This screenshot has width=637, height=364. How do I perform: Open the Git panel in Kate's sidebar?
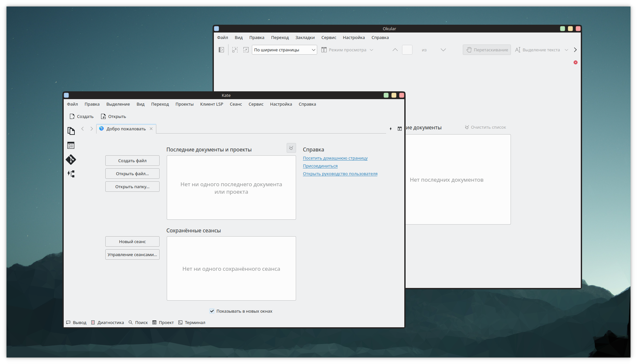71,160
